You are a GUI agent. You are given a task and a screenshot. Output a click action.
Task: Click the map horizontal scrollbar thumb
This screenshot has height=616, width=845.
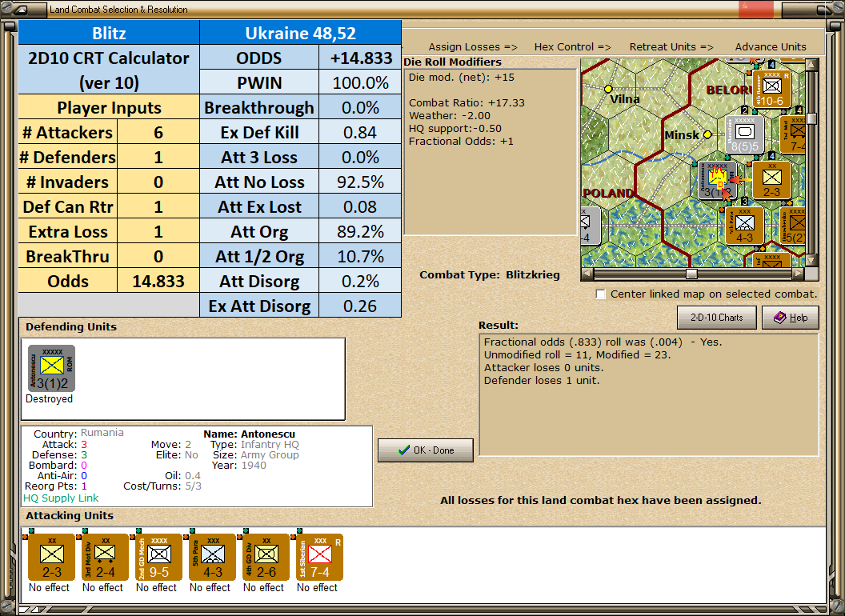click(x=691, y=274)
